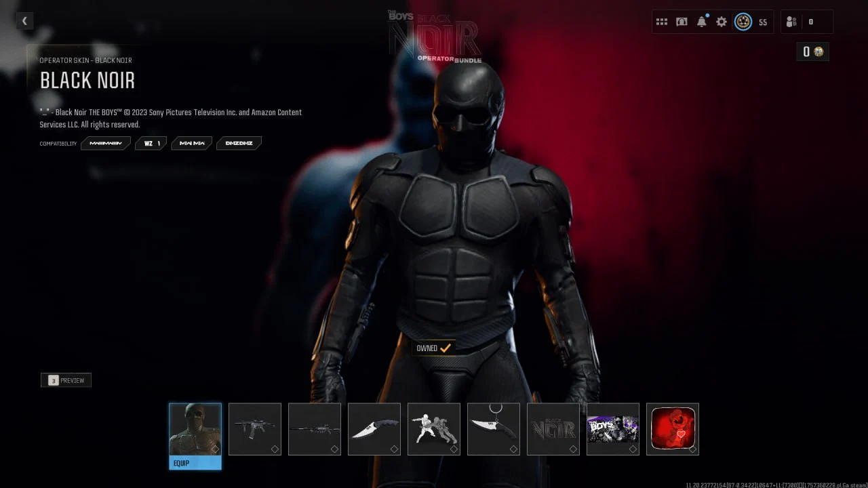The height and width of the screenshot is (488, 868).
Task: Select the knife weapon charm thumbnail
Action: [x=494, y=429]
